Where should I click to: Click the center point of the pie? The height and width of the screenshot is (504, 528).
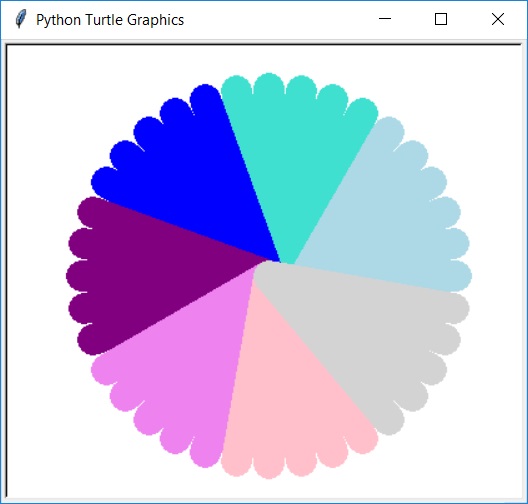pyautogui.click(x=269, y=262)
